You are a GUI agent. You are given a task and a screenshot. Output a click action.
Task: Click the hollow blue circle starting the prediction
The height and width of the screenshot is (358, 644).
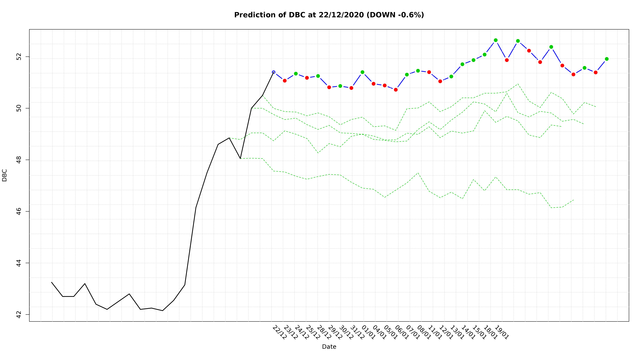273,72
